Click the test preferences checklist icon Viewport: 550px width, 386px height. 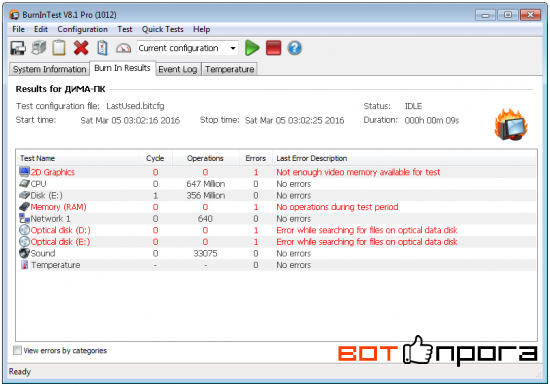102,48
